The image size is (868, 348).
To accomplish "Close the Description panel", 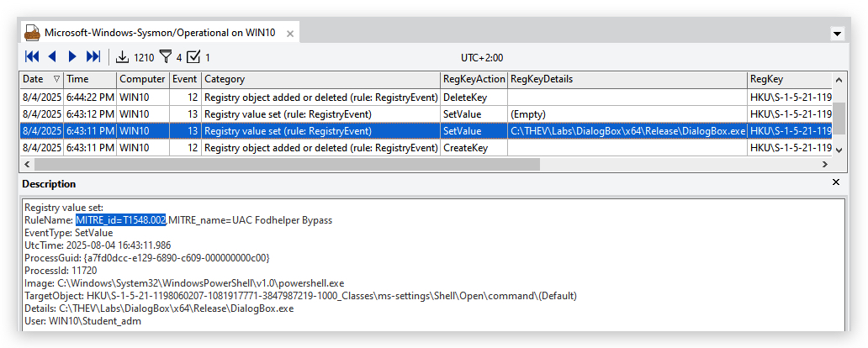I will 836,182.
